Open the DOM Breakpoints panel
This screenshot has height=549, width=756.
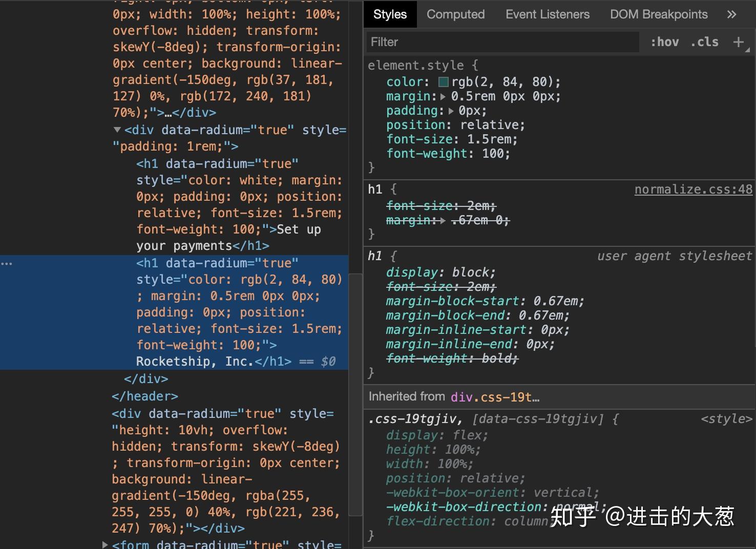659,14
